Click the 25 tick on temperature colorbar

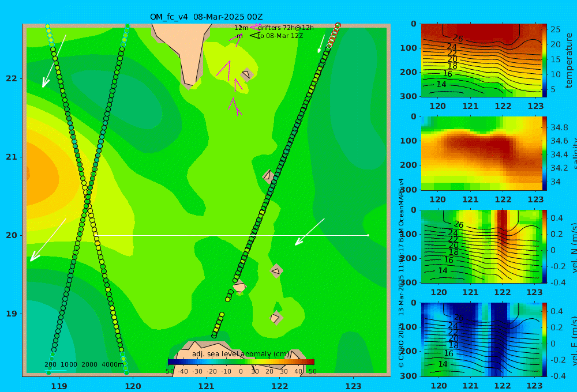(555, 29)
